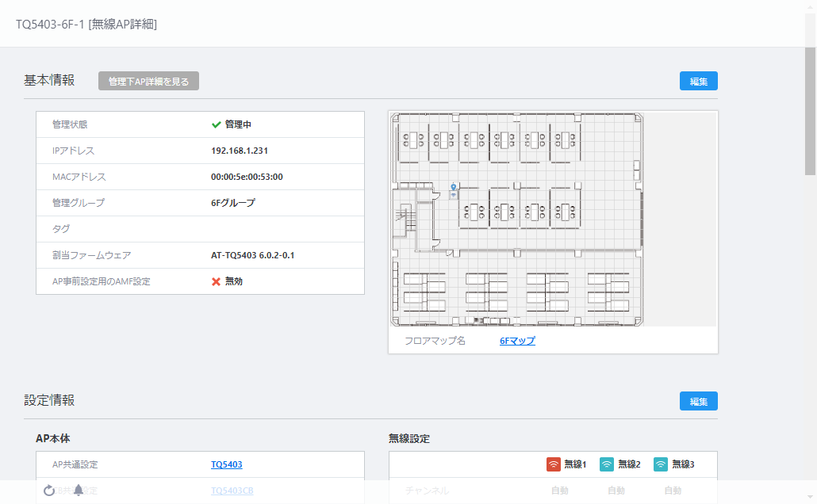Click the 設定情報 section heading

click(x=49, y=400)
